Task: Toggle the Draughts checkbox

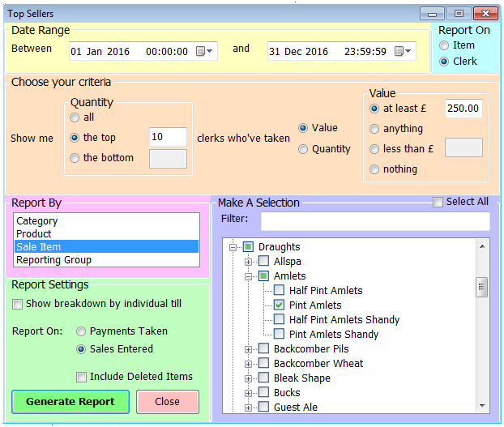Action: 248,247
